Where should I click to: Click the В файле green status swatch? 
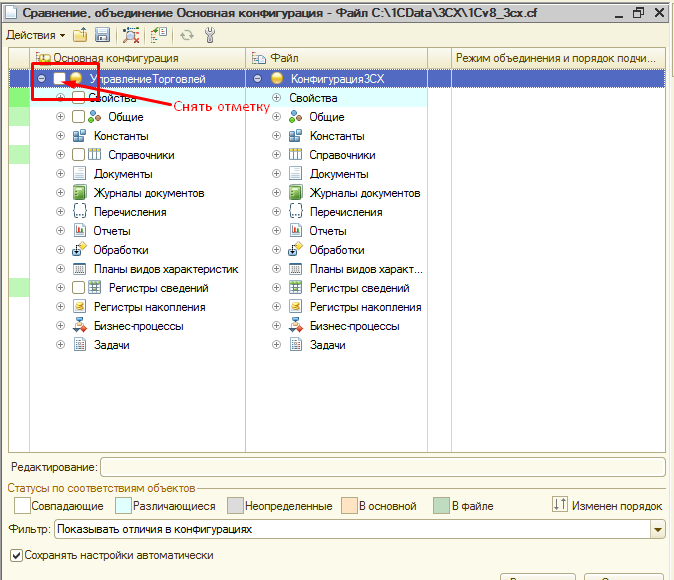click(x=441, y=506)
